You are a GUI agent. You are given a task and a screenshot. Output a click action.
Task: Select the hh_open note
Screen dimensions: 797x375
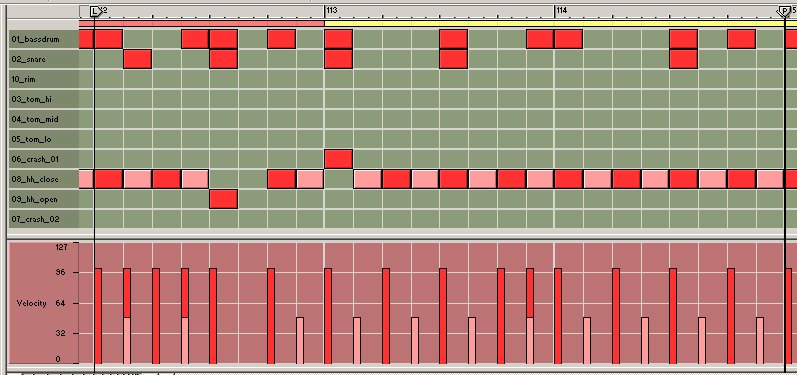pos(224,199)
